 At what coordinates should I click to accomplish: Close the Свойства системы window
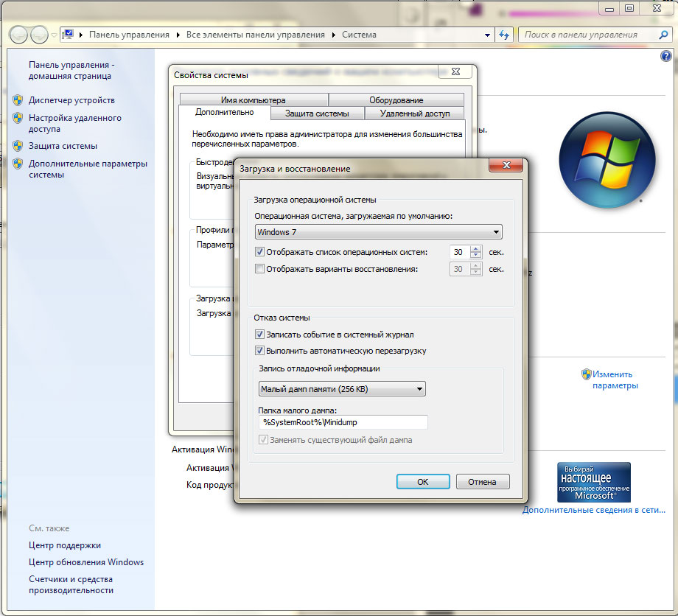coord(455,71)
